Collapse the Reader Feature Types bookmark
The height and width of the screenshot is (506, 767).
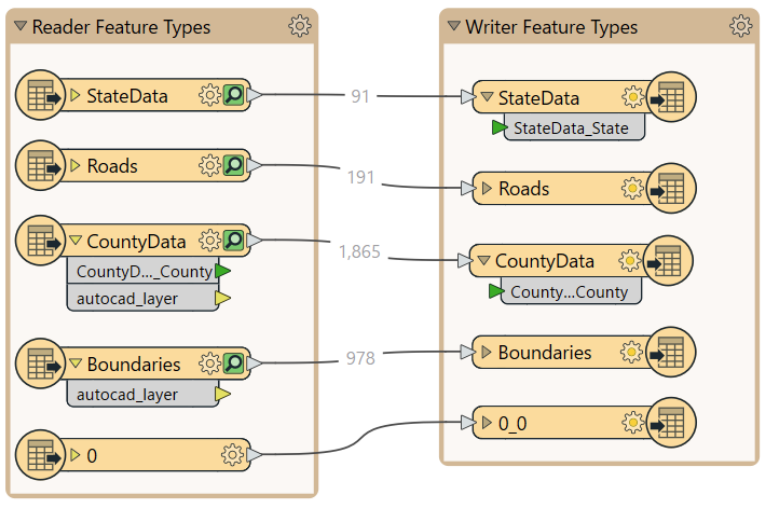click(x=20, y=25)
